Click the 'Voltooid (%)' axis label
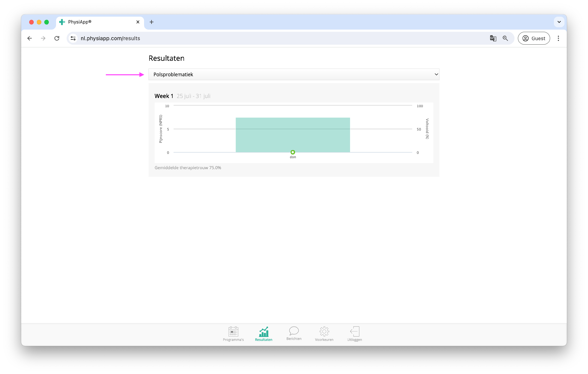This screenshot has width=588, height=374. pyautogui.click(x=427, y=129)
